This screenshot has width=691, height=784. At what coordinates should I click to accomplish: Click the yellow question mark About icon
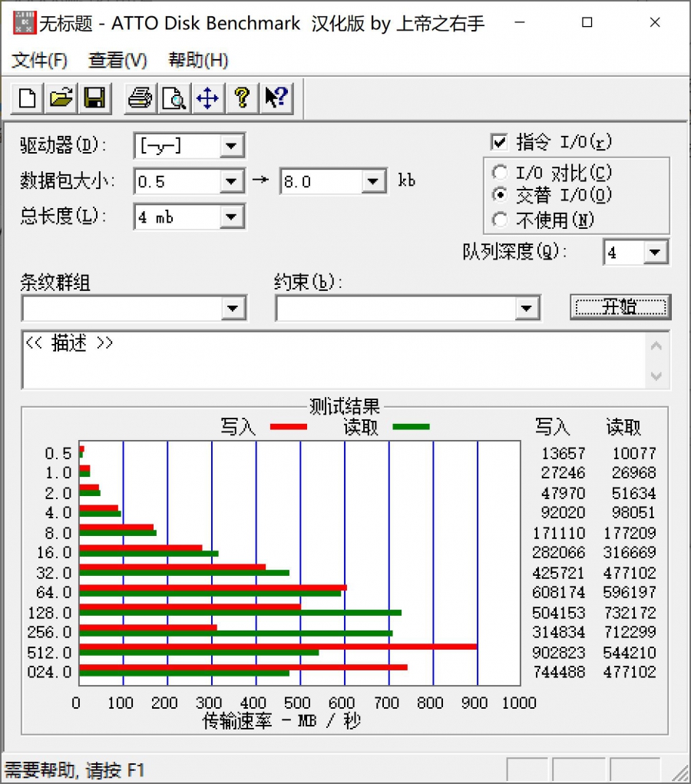coord(242,98)
